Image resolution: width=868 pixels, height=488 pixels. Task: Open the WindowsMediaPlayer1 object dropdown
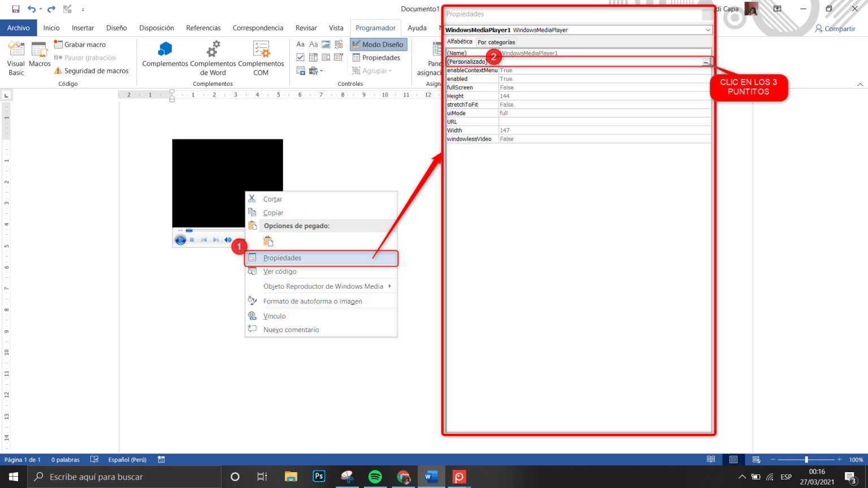tap(709, 29)
